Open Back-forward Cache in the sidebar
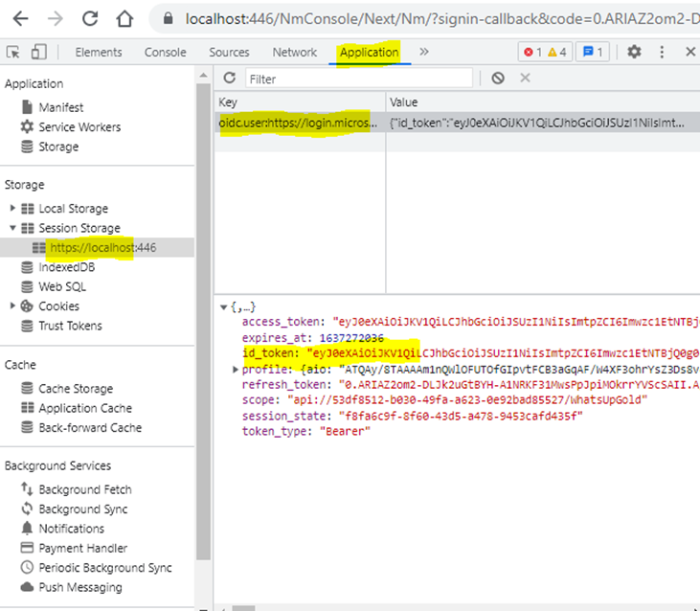The height and width of the screenshot is (611, 700). coord(90,427)
